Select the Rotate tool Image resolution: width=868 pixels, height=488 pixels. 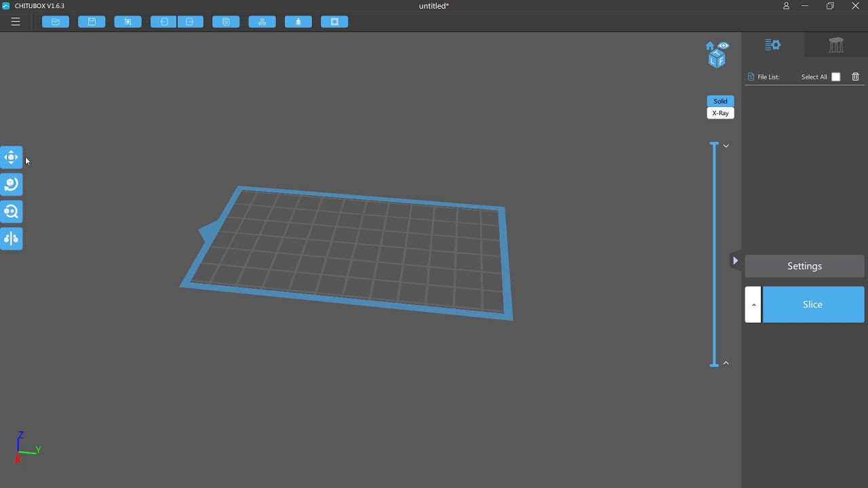[x=12, y=184]
